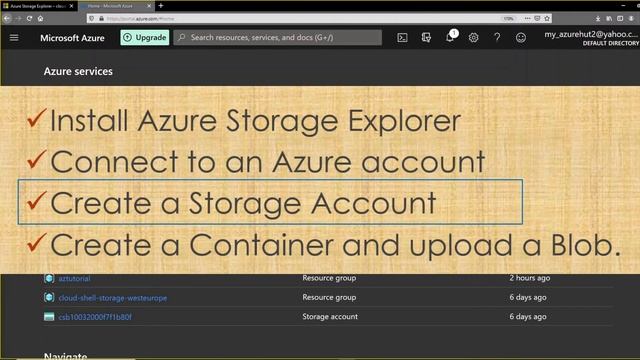Click the lock site info icon
This screenshot has width=640, height=360.
coord(101,18)
